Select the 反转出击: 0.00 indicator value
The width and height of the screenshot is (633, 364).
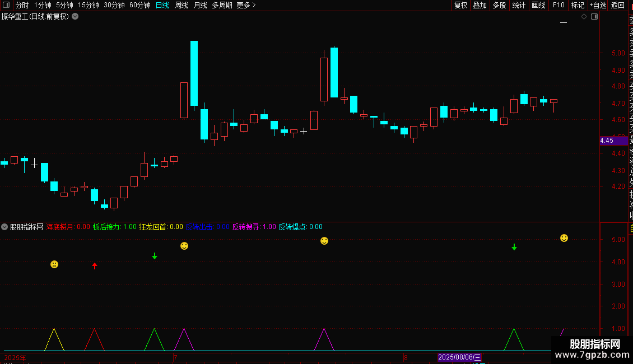pyautogui.click(x=207, y=227)
